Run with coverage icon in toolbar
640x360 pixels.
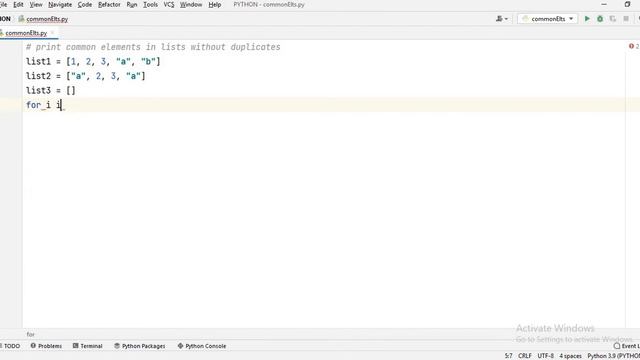pos(613,19)
